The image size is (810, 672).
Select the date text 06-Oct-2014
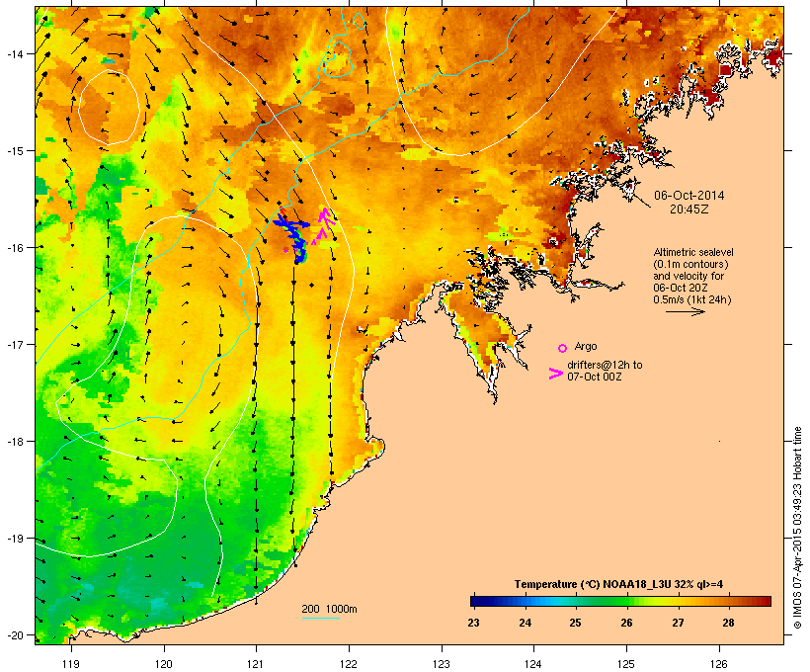(689, 196)
